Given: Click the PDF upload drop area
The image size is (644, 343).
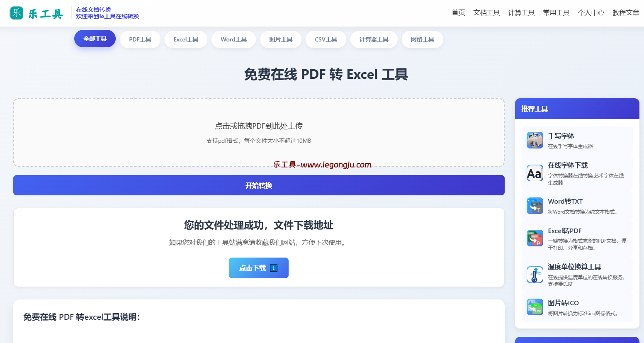Looking at the screenshot, I should click(x=259, y=132).
